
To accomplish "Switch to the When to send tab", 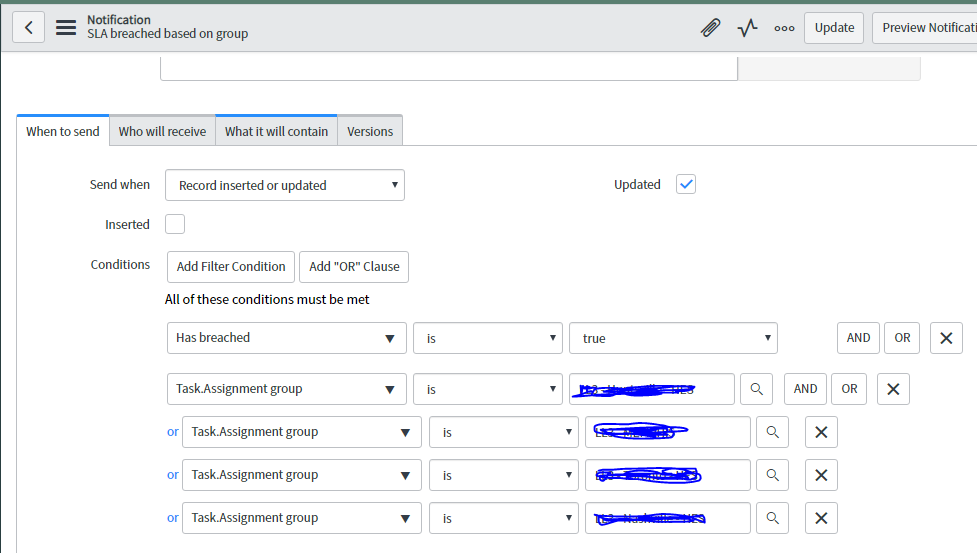I will tap(63, 131).
